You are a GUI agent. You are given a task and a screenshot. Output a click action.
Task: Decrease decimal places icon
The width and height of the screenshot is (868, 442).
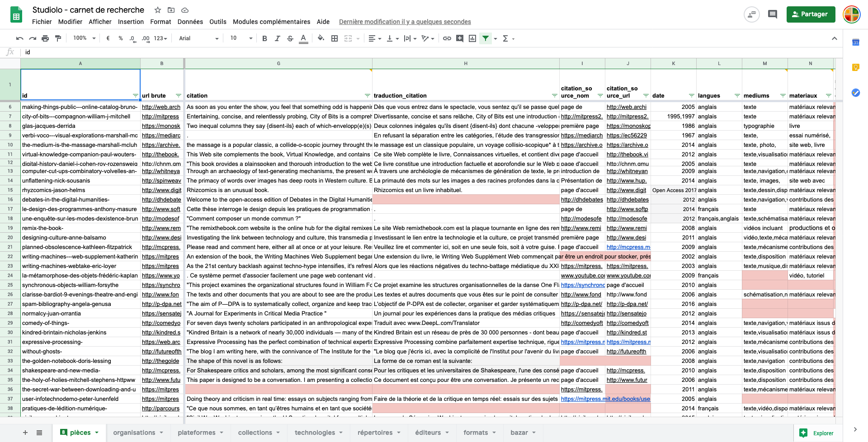click(x=132, y=38)
